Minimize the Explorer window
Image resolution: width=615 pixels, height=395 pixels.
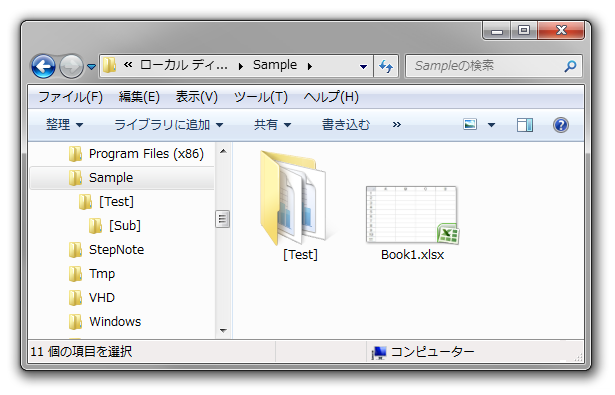(497, 31)
